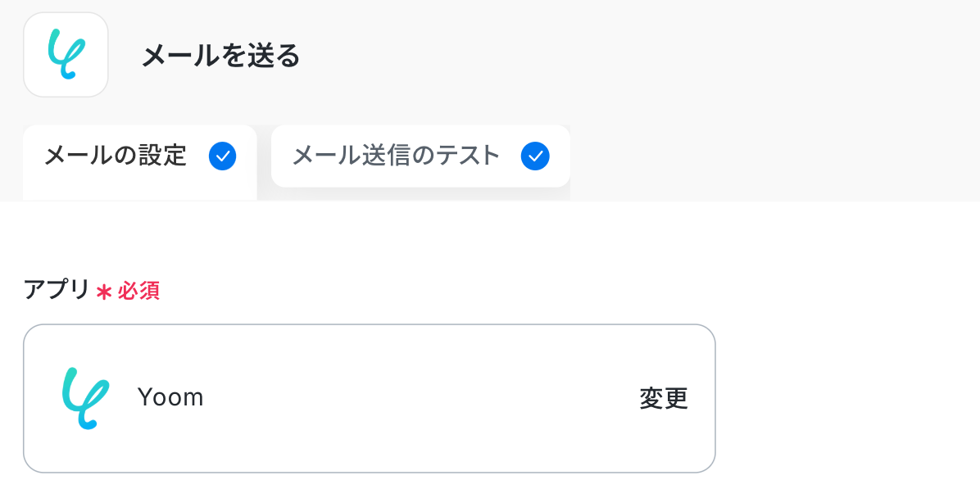The image size is (980, 498).
Task: Click the completed-status check beside メール送信のテスト
Action: coord(535,156)
